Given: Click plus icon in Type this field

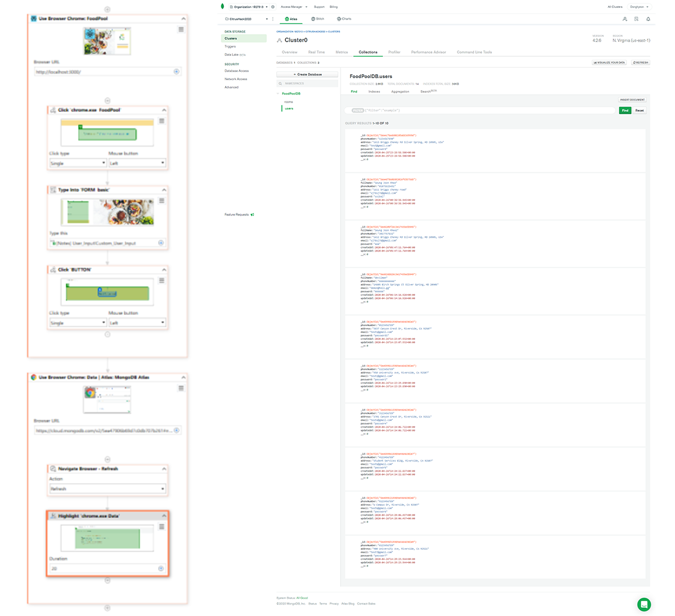Looking at the screenshot, I should 161,243.
